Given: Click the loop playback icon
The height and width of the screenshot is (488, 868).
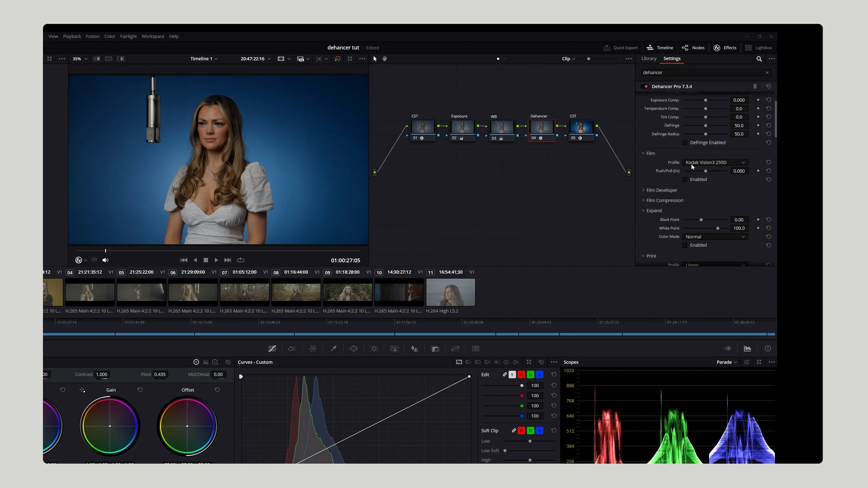Looking at the screenshot, I should point(241,260).
